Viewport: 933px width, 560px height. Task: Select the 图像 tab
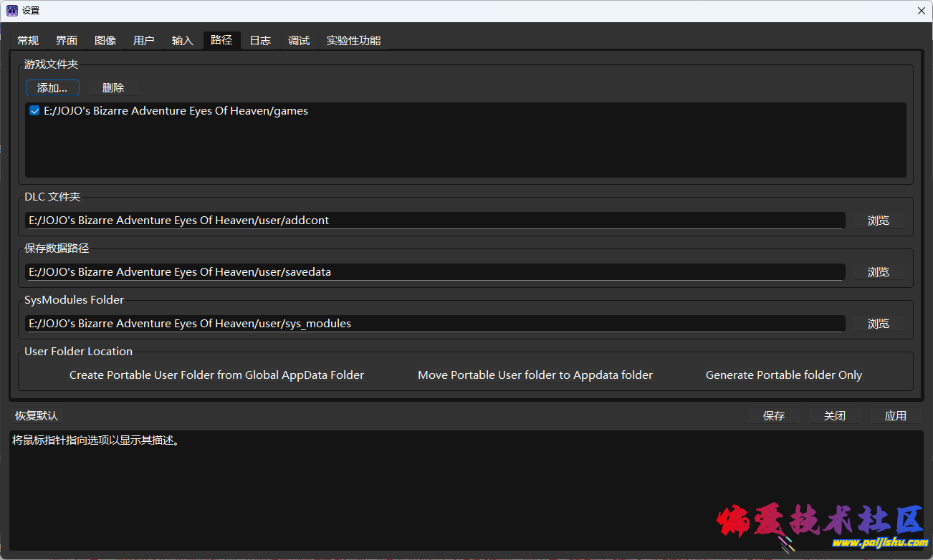[105, 41]
